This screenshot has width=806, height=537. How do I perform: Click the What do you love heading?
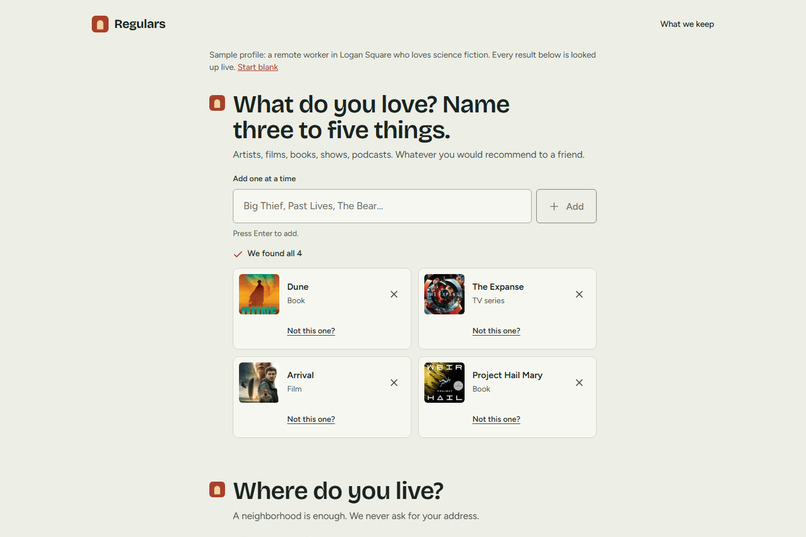371,117
